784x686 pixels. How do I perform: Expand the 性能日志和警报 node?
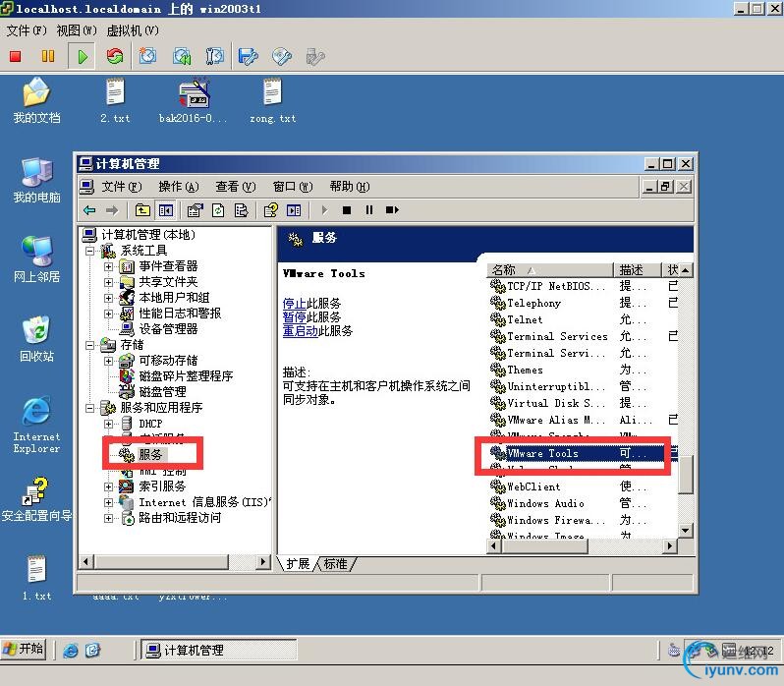tap(108, 314)
